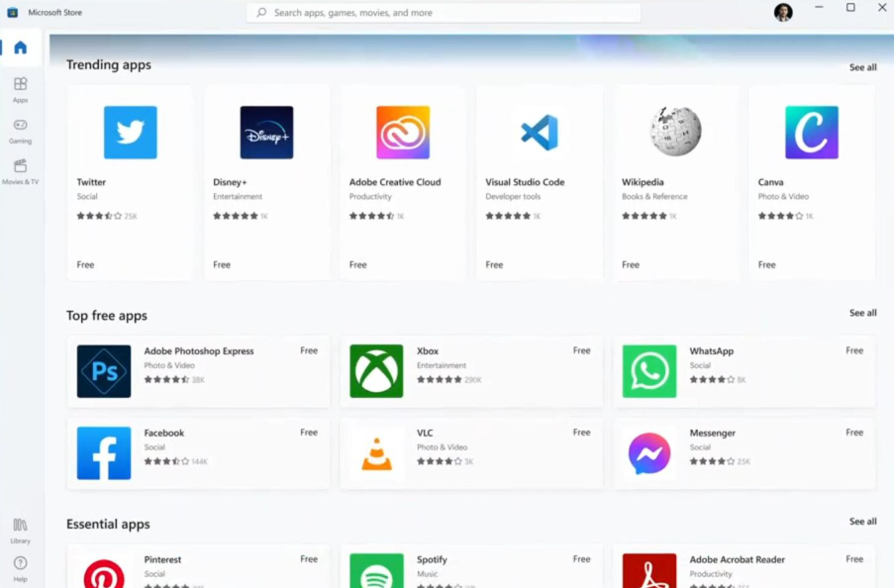894x588 pixels.
Task: Click the Free label in Xbox row
Action: coord(581,350)
